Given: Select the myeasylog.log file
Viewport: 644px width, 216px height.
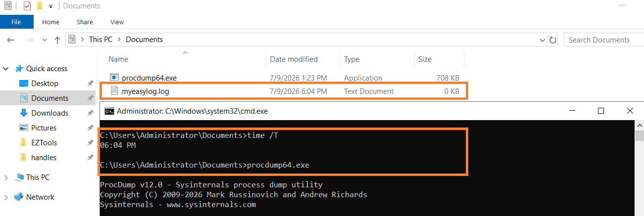Looking at the screenshot, I should (x=146, y=91).
